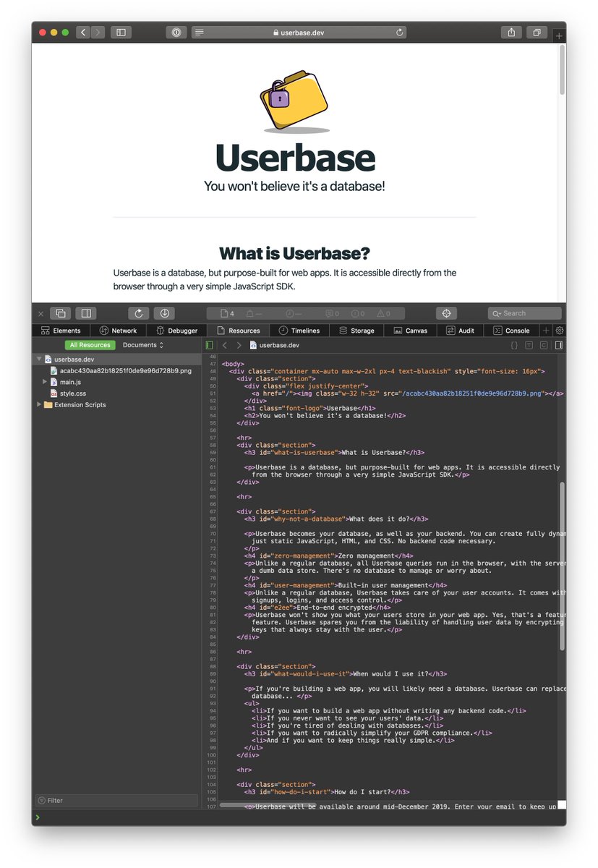
Task: Click the Extension Scripts folder label
Action: (80, 404)
